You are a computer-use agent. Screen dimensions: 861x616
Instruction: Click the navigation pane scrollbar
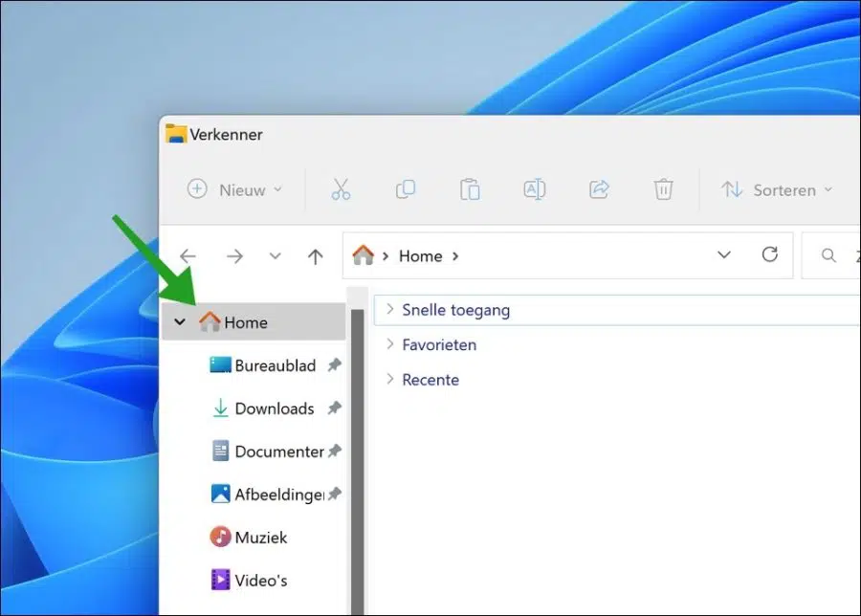point(358,461)
